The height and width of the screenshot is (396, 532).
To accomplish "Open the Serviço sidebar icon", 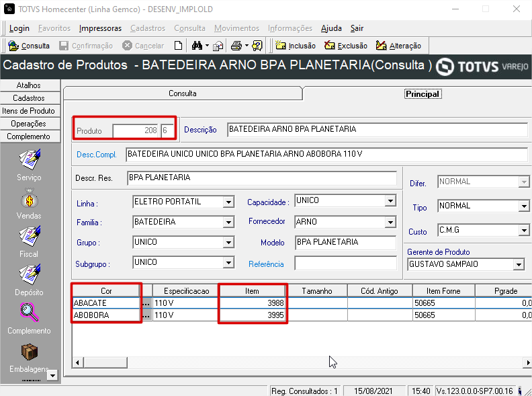I will (30, 159).
